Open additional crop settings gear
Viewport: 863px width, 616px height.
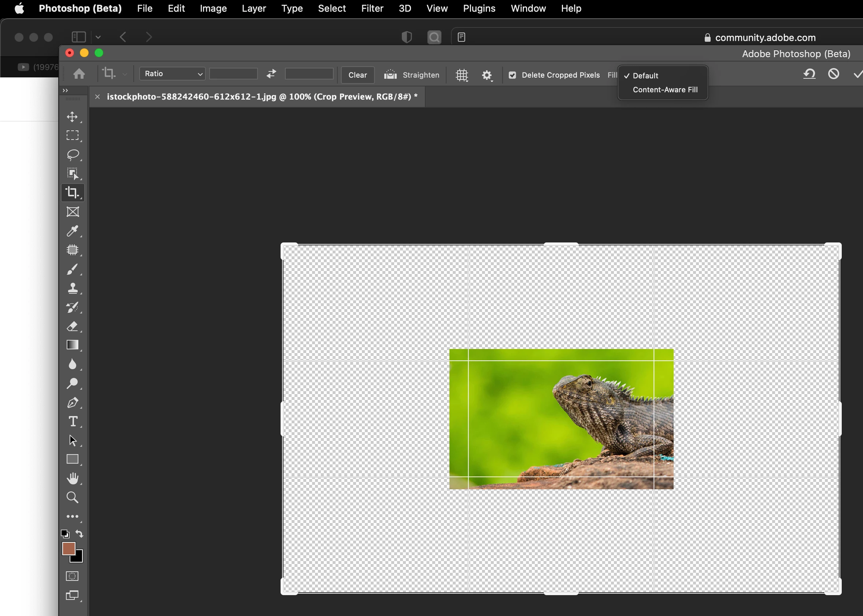487,75
